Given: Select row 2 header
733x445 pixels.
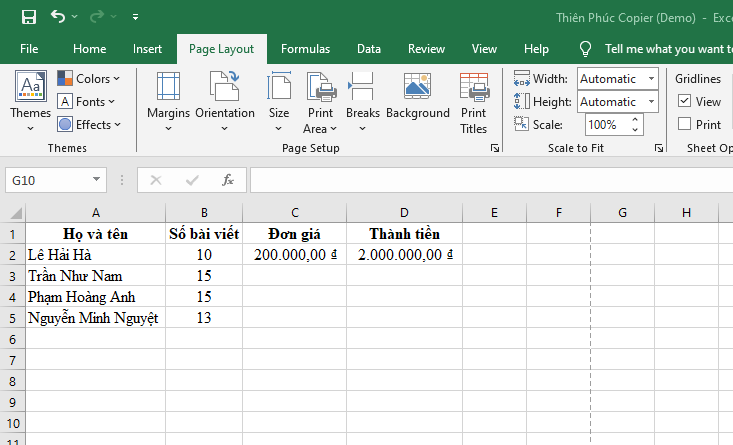Looking at the screenshot, I should click(13, 255).
